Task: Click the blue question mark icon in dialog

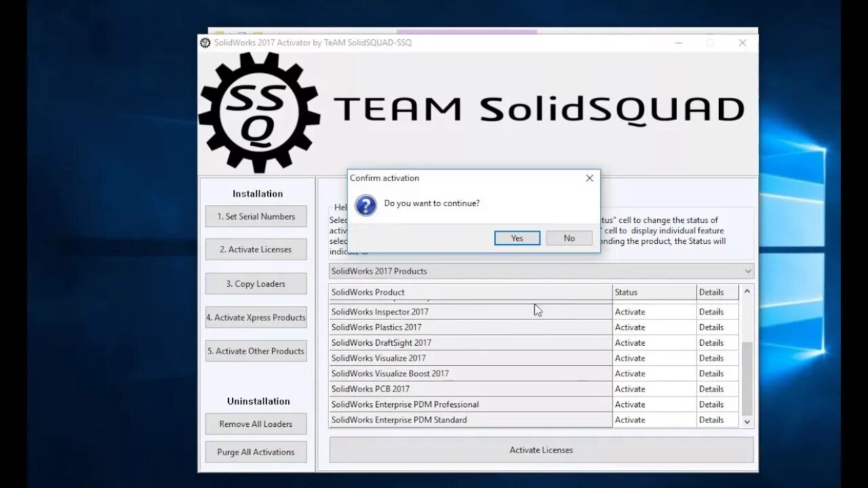Action: coord(366,205)
